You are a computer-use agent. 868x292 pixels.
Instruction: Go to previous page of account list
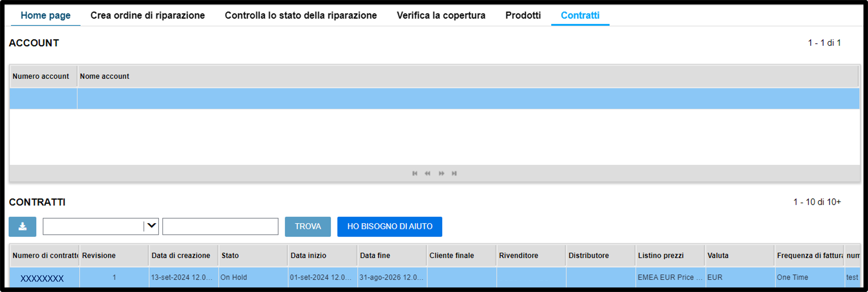[427, 174]
